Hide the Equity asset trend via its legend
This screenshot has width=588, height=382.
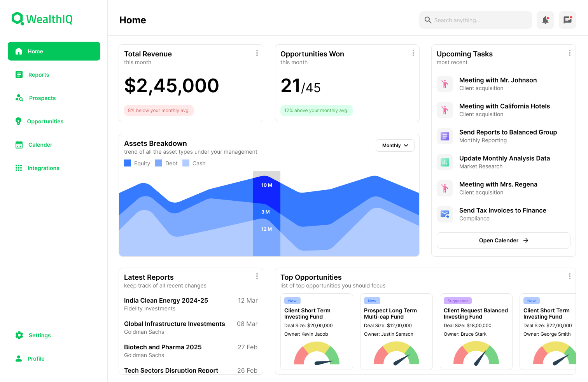tap(137, 163)
